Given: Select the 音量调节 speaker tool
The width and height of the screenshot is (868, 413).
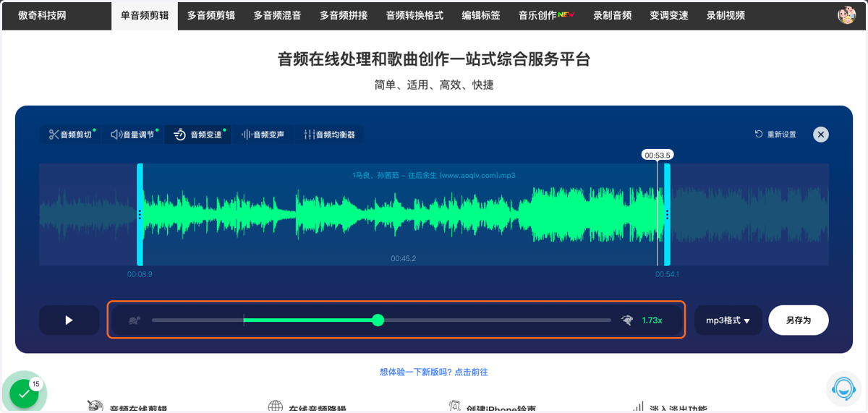Looking at the screenshot, I should coord(133,135).
